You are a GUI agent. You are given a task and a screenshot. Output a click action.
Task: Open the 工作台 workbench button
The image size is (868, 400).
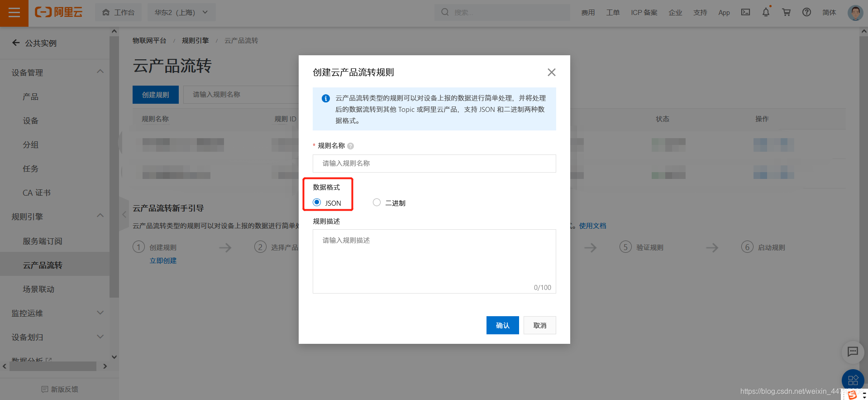[x=118, y=12]
